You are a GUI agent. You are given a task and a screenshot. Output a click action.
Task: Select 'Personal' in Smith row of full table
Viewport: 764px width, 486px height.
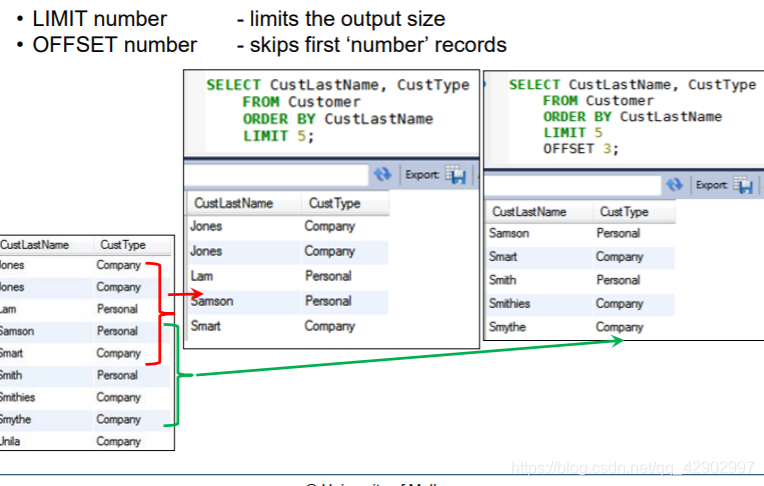pyautogui.click(x=117, y=375)
